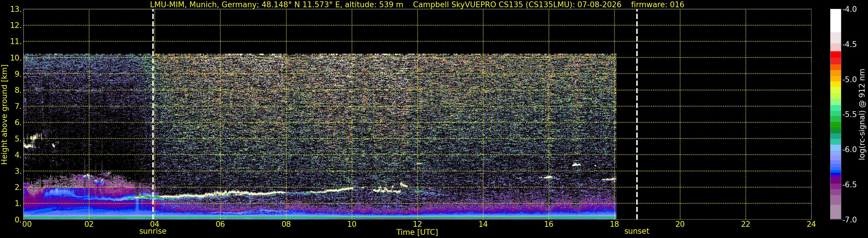Click the '16' time axis tick label
Screen dimensions: 868x238
pos(549,224)
